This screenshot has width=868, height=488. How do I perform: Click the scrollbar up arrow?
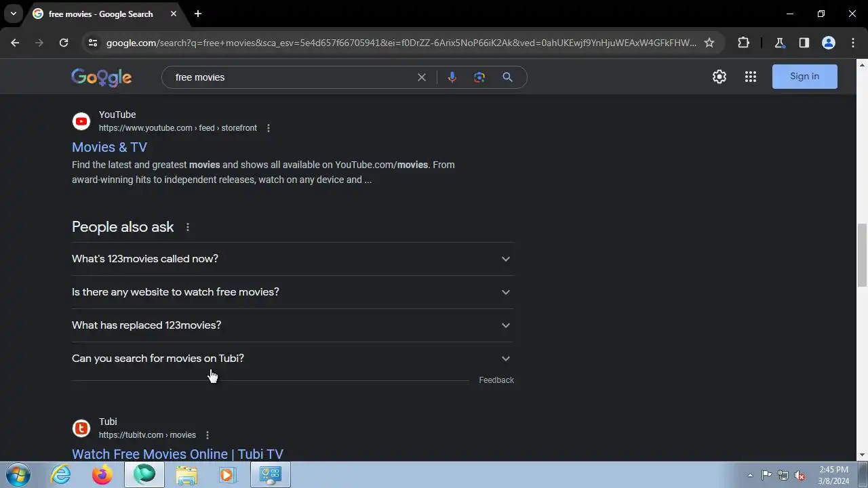(x=862, y=64)
